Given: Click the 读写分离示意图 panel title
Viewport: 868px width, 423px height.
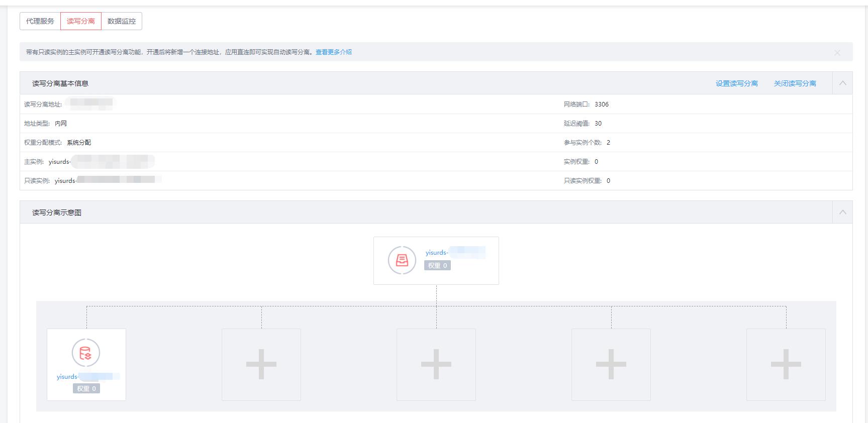Looking at the screenshot, I should [x=57, y=213].
